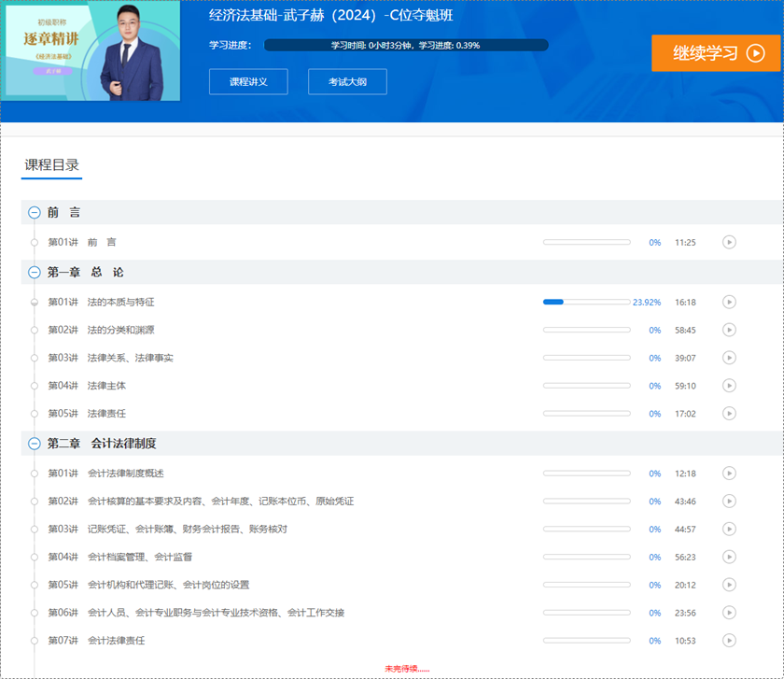Start playback of 法的分类和渊源

pyautogui.click(x=729, y=330)
